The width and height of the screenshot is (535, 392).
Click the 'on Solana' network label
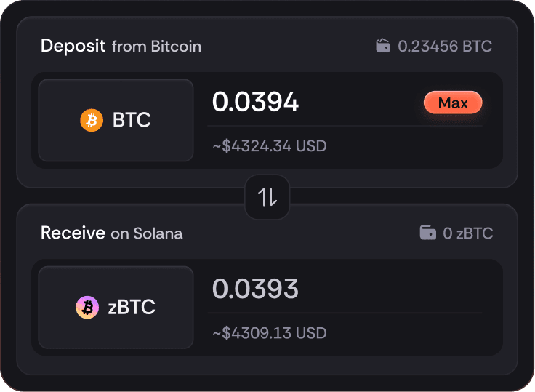tap(146, 233)
